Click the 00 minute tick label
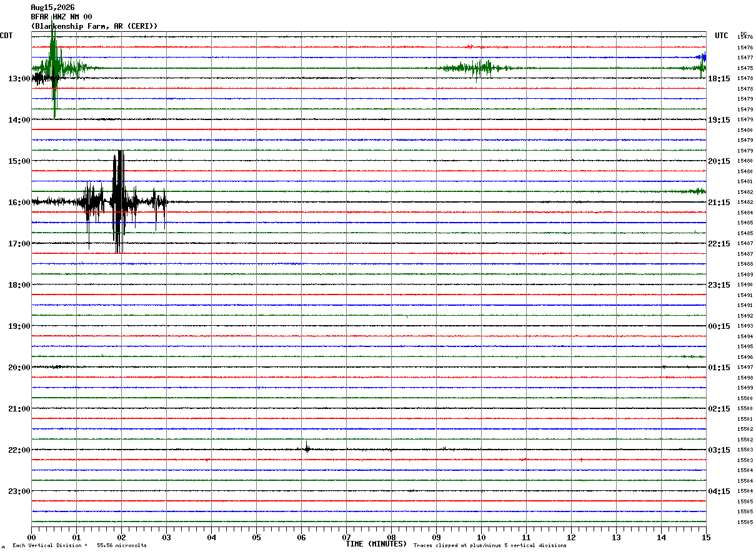The image size is (756, 554). 31,537
